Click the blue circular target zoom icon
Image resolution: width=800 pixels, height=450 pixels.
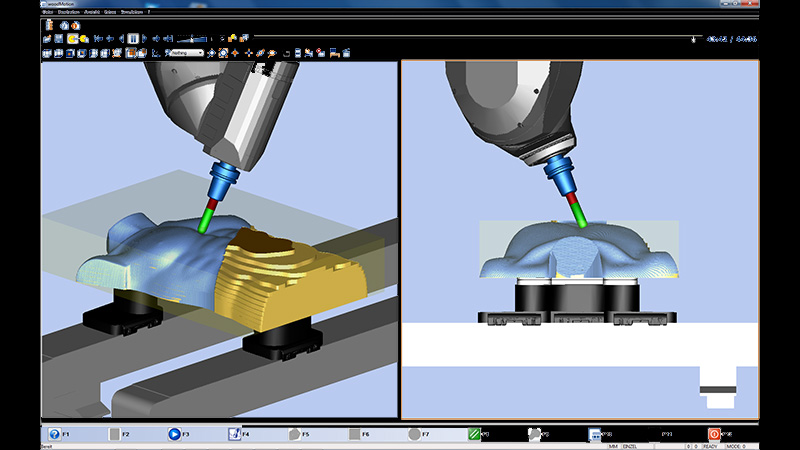211,53
